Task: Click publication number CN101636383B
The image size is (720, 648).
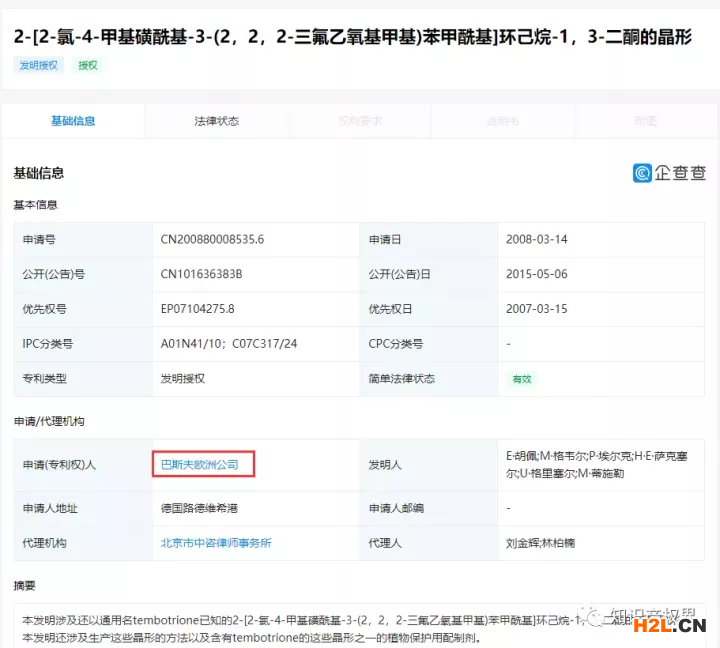Action: [202, 274]
